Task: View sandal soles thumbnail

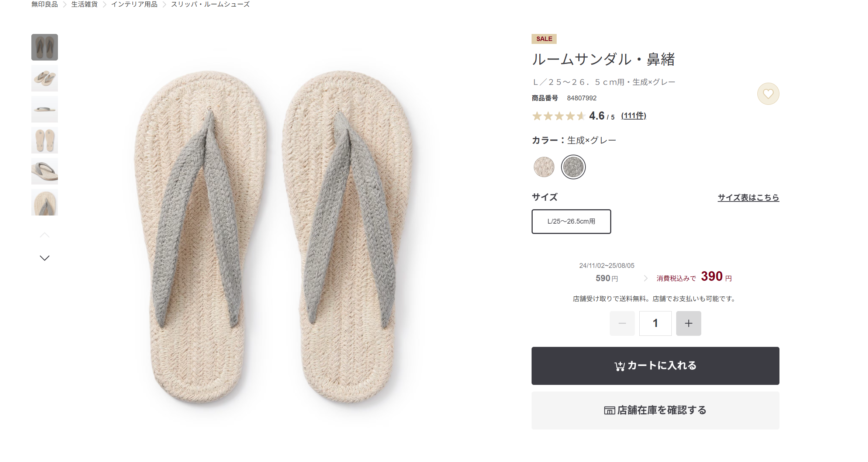Action: (45, 140)
